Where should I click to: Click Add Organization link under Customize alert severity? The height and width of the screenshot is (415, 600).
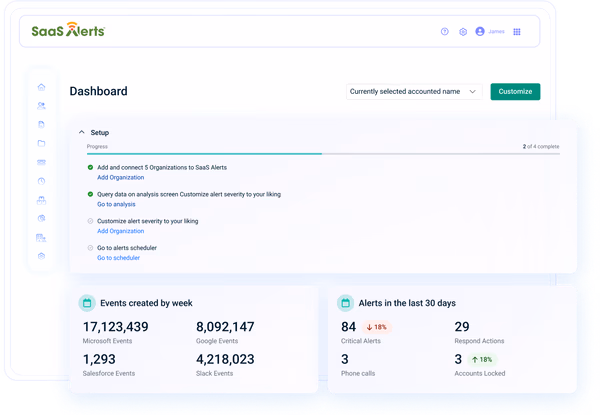coord(121,231)
